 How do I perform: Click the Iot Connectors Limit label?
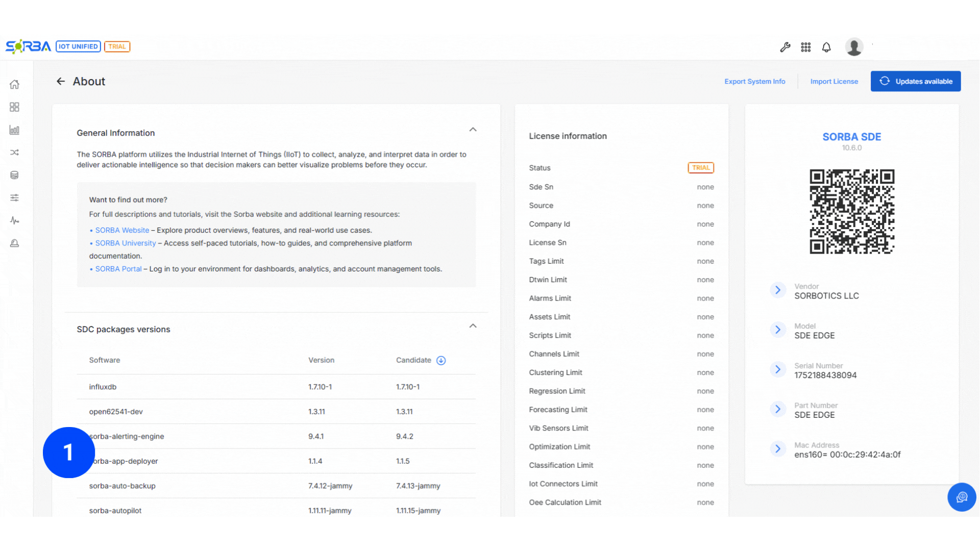click(563, 484)
